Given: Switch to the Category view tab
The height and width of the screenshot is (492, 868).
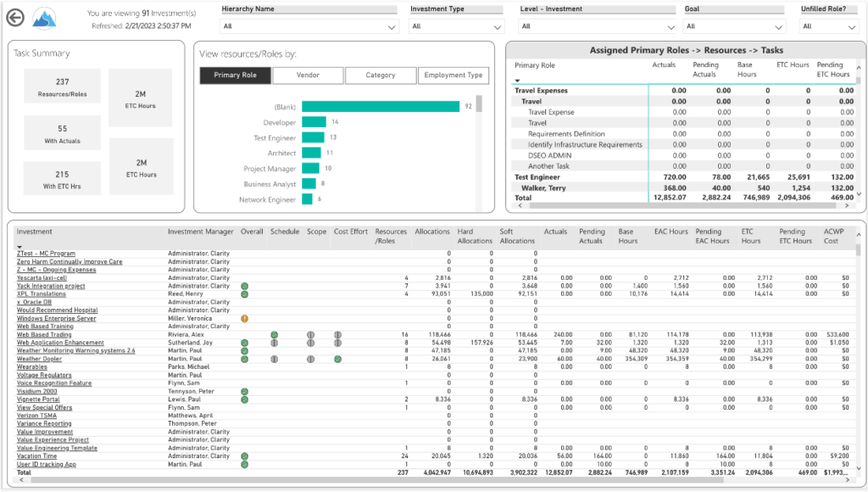Looking at the screenshot, I should [381, 75].
